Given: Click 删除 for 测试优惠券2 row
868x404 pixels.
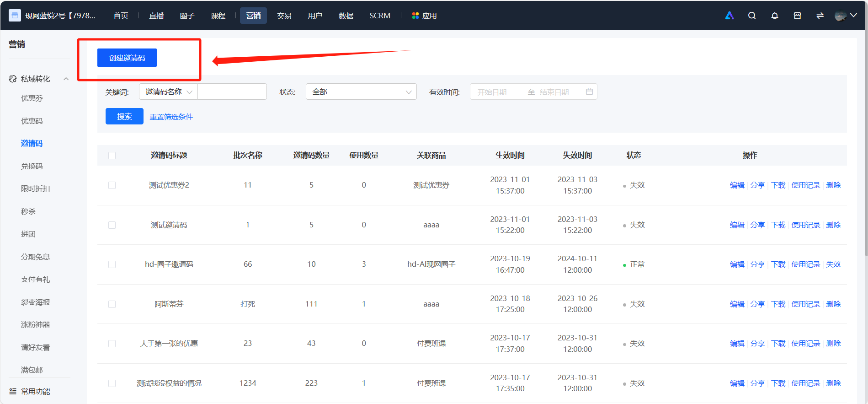Looking at the screenshot, I should pos(833,185).
